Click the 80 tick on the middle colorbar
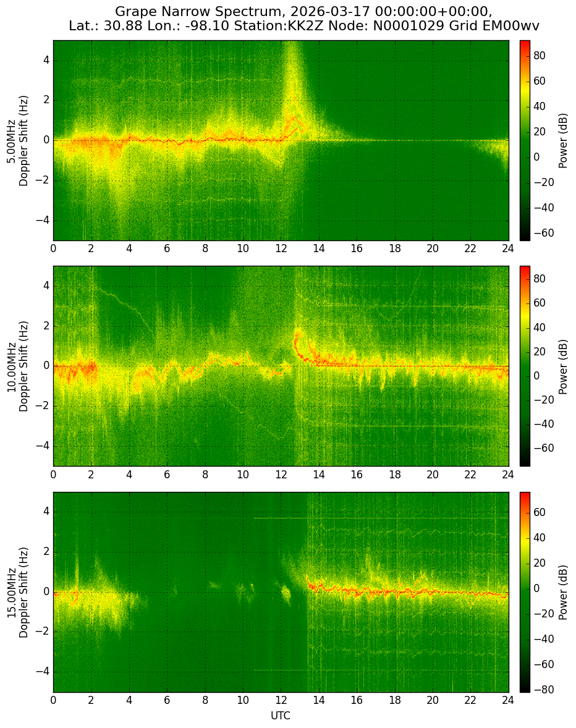This screenshot has width=576, height=728. [540, 279]
